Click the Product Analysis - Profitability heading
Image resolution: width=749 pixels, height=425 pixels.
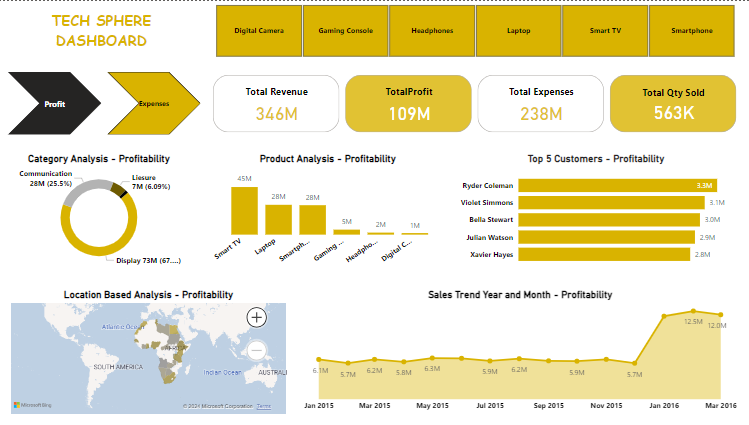(x=328, y=159)
